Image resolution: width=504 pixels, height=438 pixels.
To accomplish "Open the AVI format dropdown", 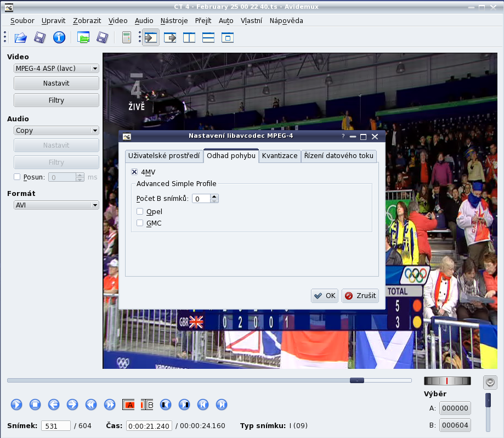I will point(56,205).
